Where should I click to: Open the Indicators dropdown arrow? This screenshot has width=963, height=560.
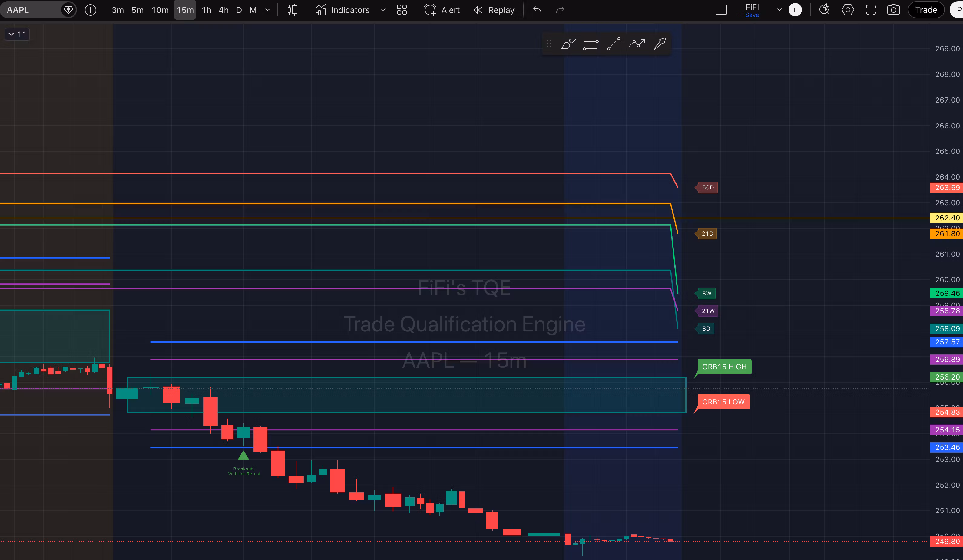pos(383,10)
